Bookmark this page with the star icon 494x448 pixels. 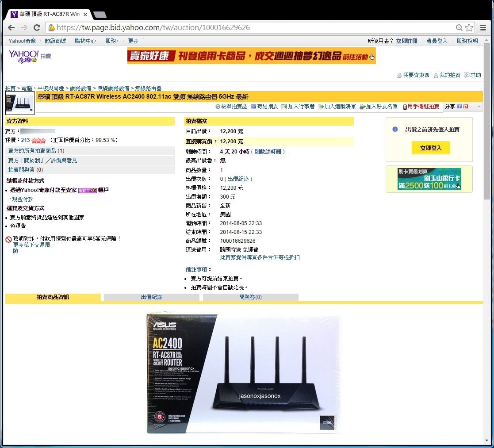click(x=469, y=28)
